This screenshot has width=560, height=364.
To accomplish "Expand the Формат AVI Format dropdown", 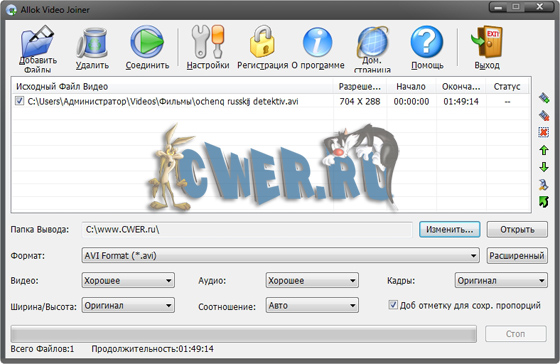I will (280, 255).
